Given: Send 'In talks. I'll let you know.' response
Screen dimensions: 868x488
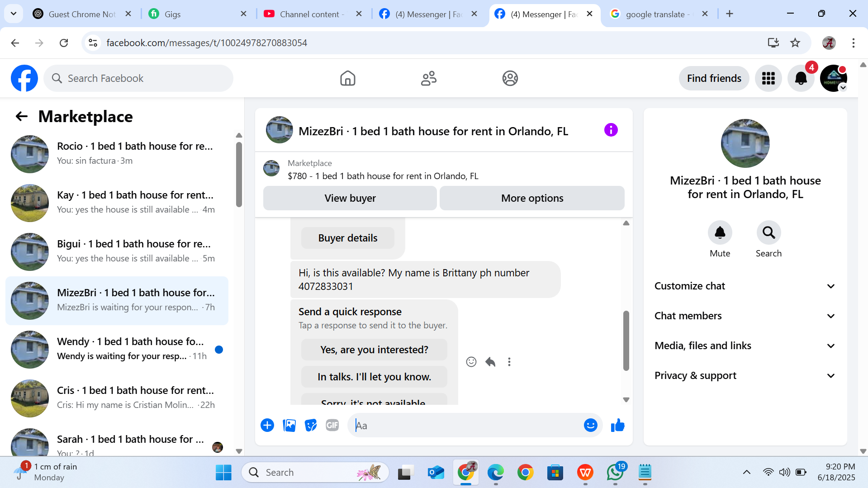Looking at the screenshot, I should tap(374, 377).
